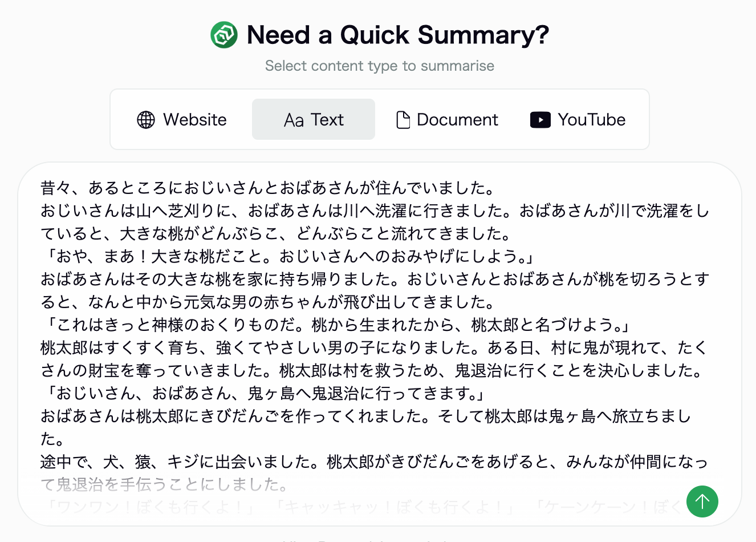Switch to the Website tab
The image size is (756, 542).
click(182, 120)
